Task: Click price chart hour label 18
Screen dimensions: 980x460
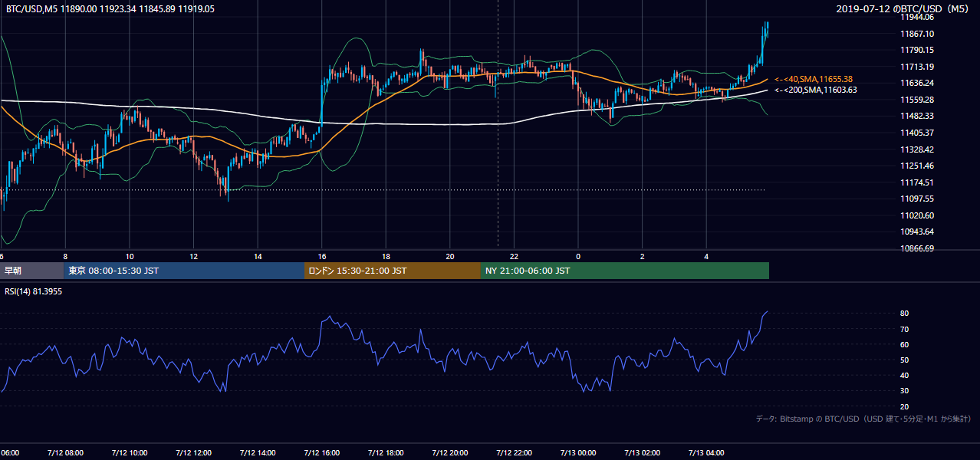Action: tap(386, 256)
